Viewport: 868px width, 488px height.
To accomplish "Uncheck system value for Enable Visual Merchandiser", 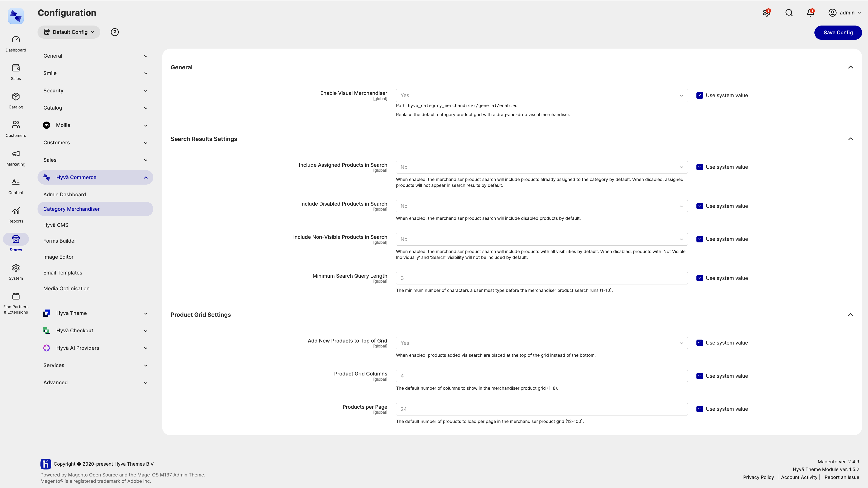I will pyautogui.click(x=700, y=95).
